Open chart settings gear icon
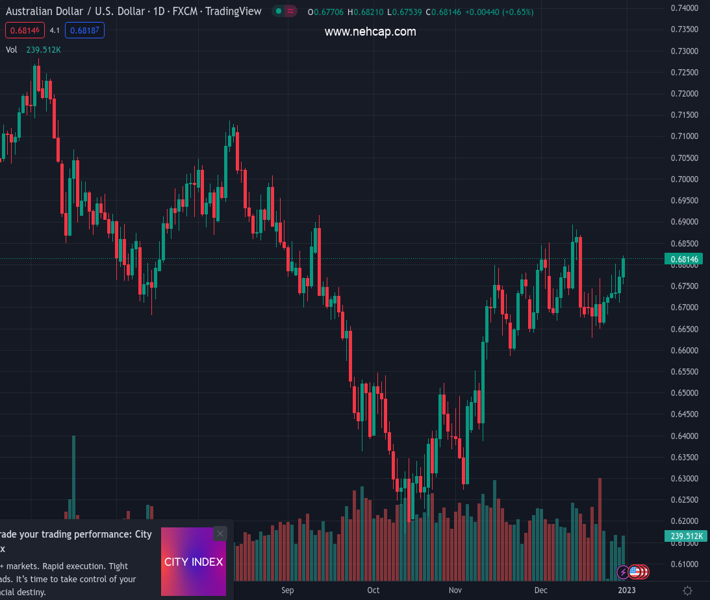This screenshot has height=600, width=710. pyautogui.click(x=687, y=591)
